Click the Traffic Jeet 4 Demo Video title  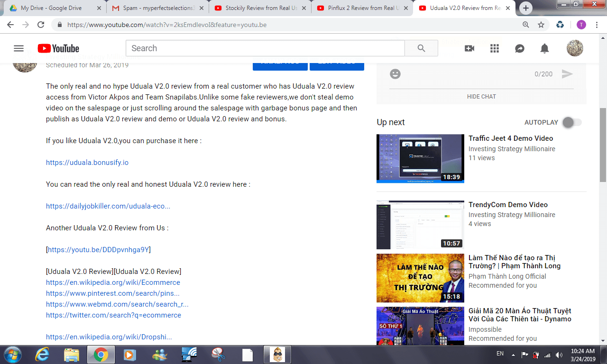coord(511,138)
